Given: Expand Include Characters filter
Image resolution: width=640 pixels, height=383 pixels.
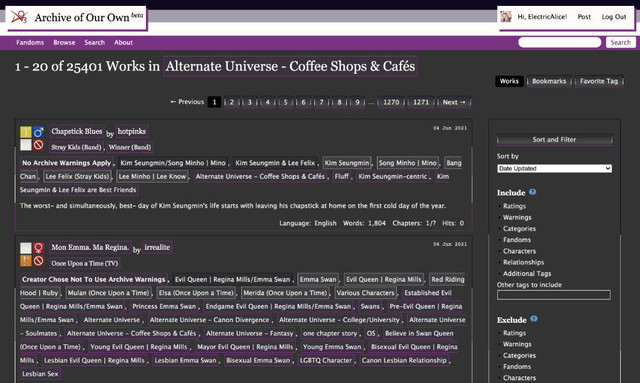Looking at the screenshot, I should (x=519, y=251).
